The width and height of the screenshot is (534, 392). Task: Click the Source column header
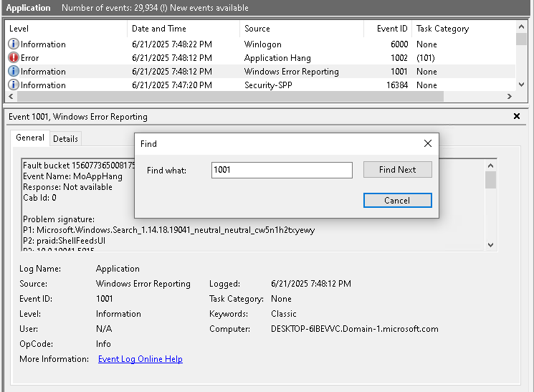pyautogui.click(x=302, y=29)
